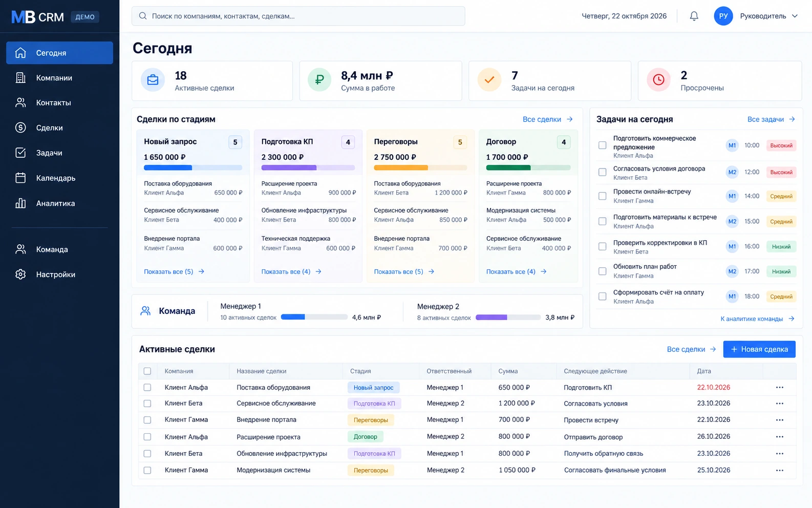812x508 pixels.
Task: Click the coin icon for Сделки
Action: coord(20,128)
